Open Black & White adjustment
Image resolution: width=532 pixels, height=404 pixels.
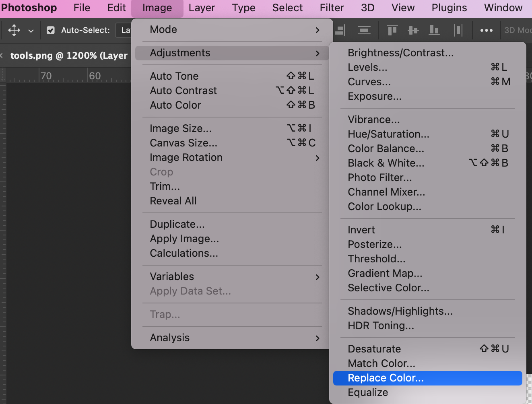428,163
